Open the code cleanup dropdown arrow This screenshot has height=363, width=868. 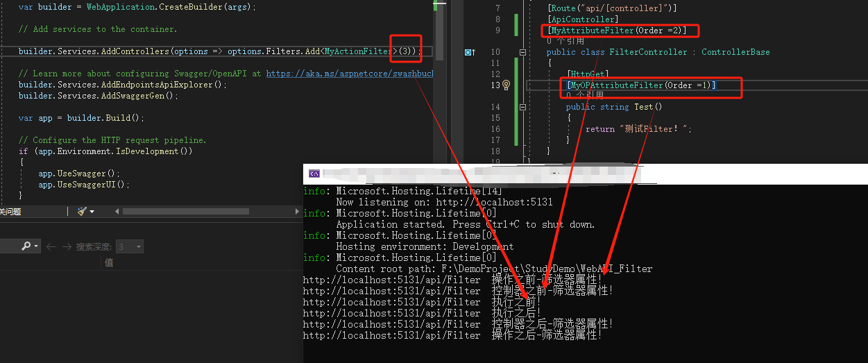[x=92, y=211]
